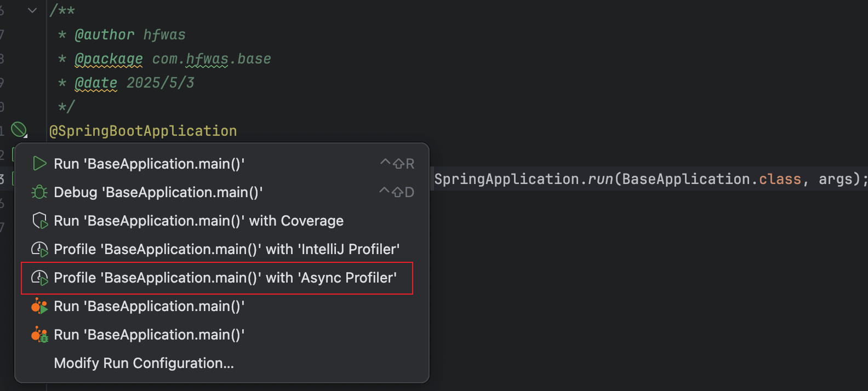
Task: Click the Coverage shield icon
Action: tap(39, 221)
